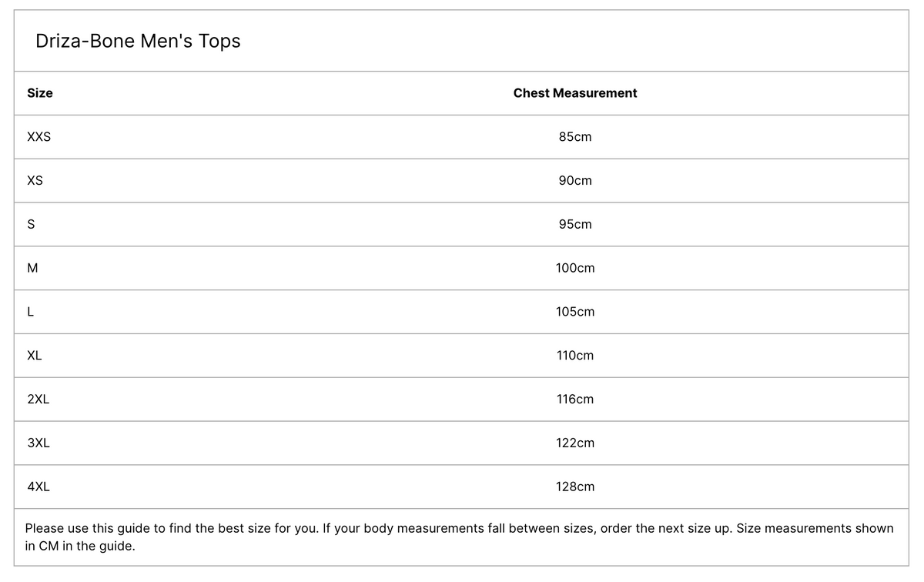
Task: Click the 85cm chest measurement
Action: (575, 137)
